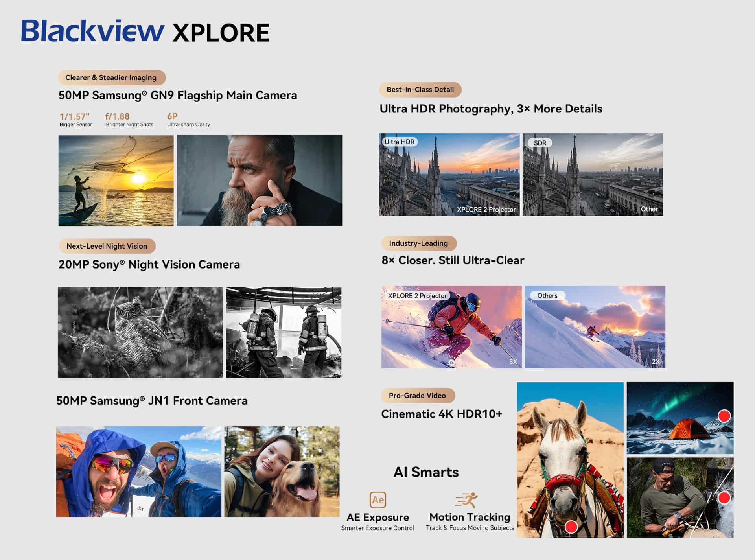Open the fisherman sunset photo
The width and height of the screenshot is (755, 560).
click(x=116, y=181)
